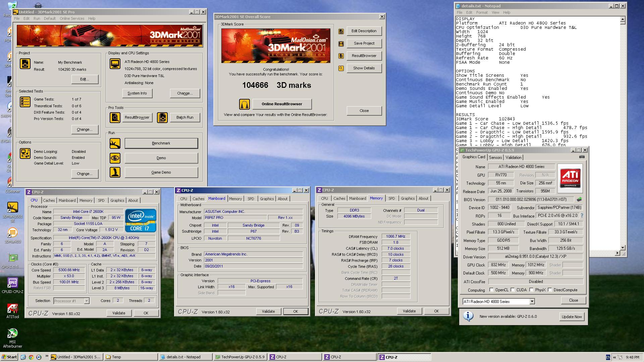This screenshot has height=362, width=644.
Task: Expand the hidden system tray icons
Action: pyautogui.click(x=614, y=357)
